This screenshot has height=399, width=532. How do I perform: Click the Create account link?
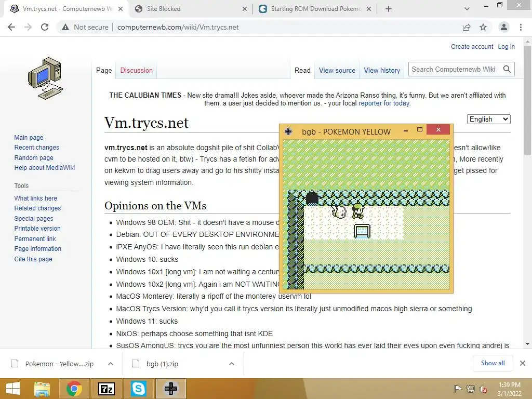[472, 46]
